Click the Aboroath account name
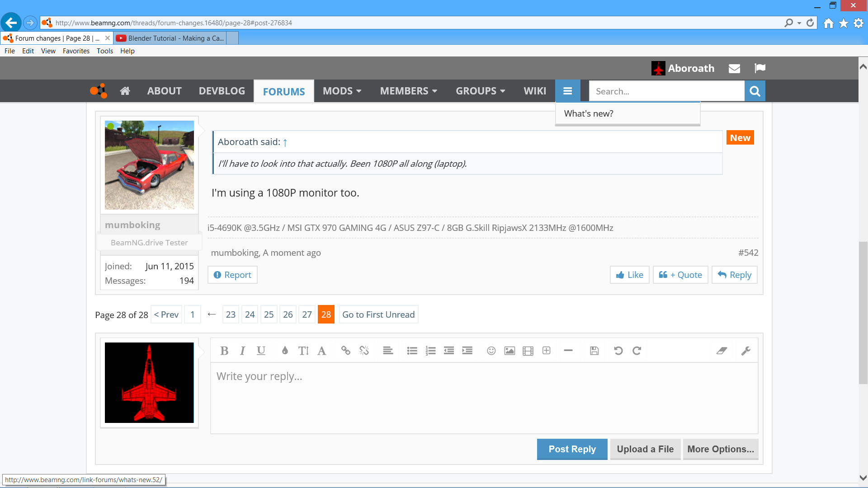 pyautogui.click(x=691, y=68)
